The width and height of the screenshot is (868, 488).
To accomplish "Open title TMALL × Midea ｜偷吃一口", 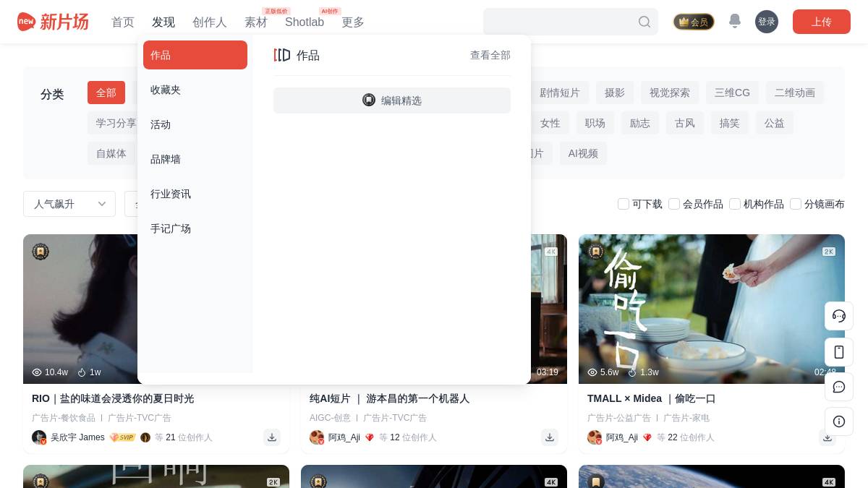I will coord(651,398).
